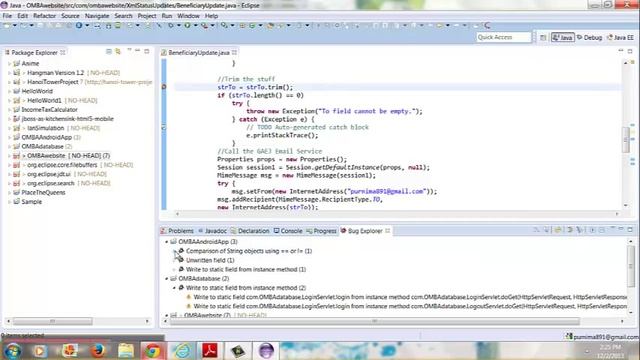Switch to the Declaration tab
Screen dimensions: 640x360
coord(250,231)
